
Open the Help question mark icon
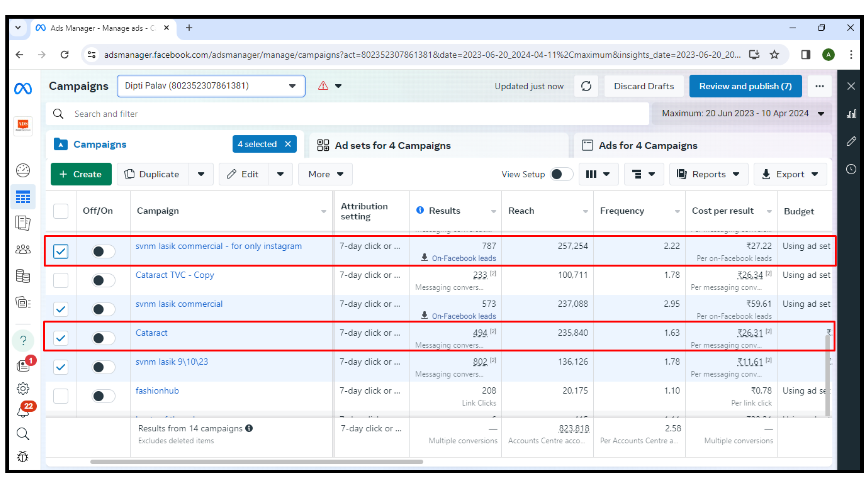click(x=23, y=340)
